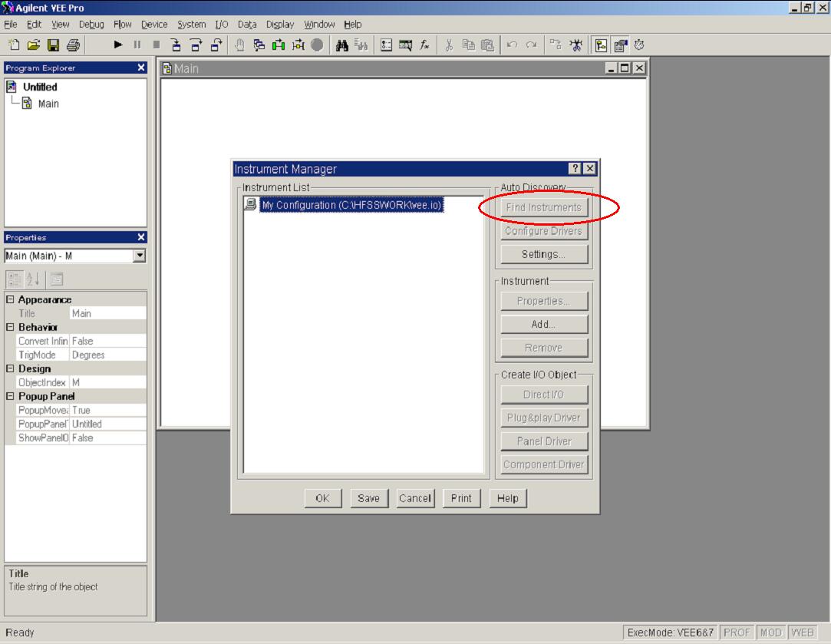Click the binoculars Find icon
The image size is (831, 644).
(341, 45)
